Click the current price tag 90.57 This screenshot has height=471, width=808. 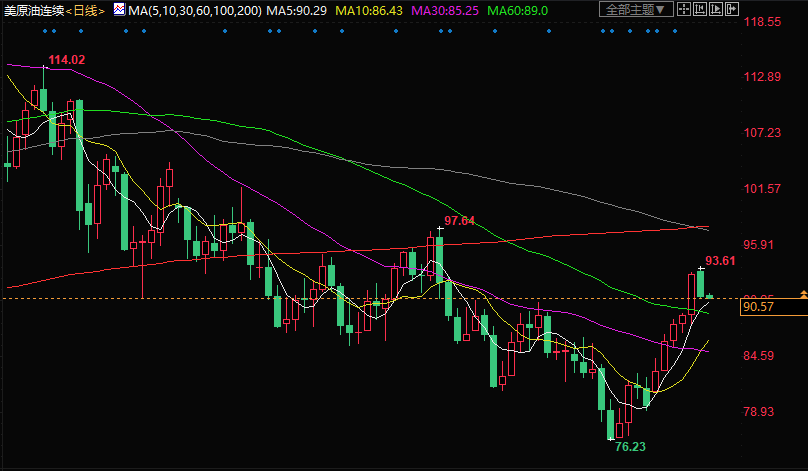[x=773, y=307]
